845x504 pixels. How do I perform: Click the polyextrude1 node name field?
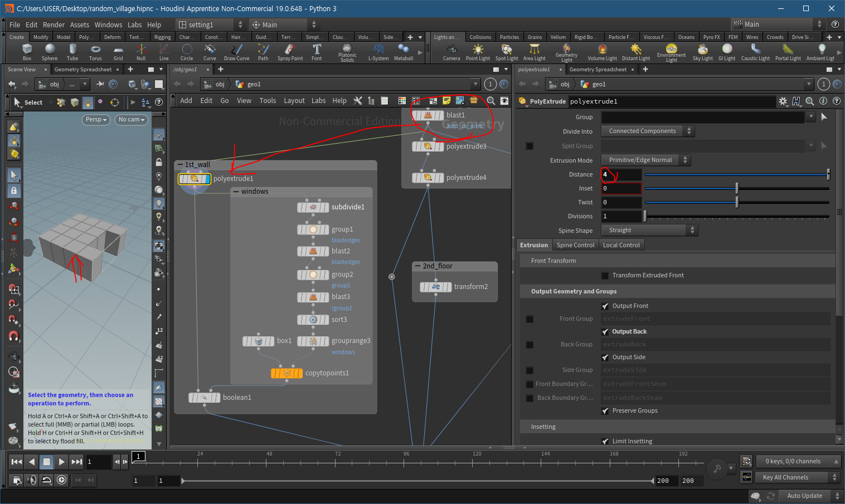pos(671,101)
